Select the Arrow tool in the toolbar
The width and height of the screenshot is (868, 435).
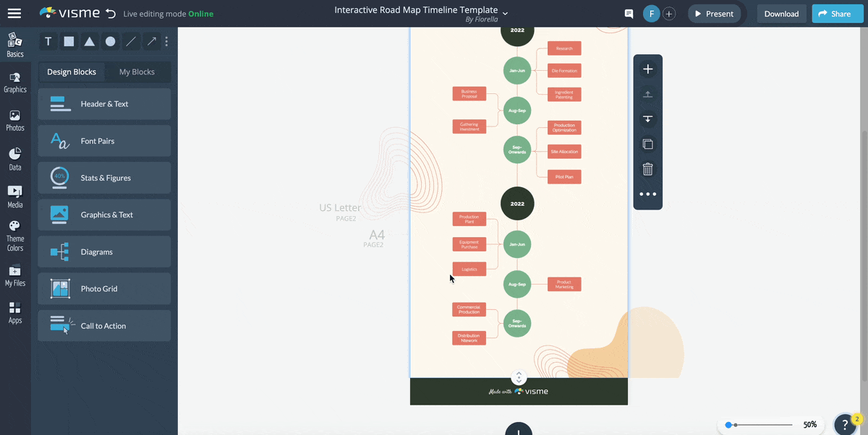pos(151,41)
